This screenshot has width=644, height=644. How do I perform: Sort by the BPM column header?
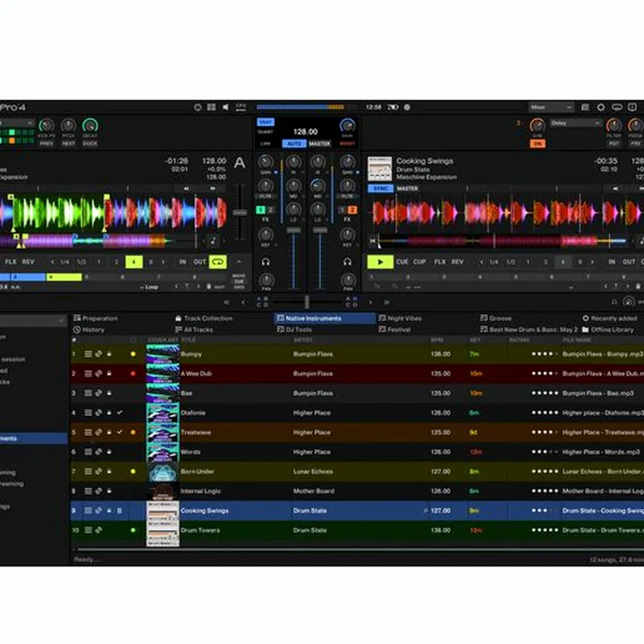click(437, 340)
